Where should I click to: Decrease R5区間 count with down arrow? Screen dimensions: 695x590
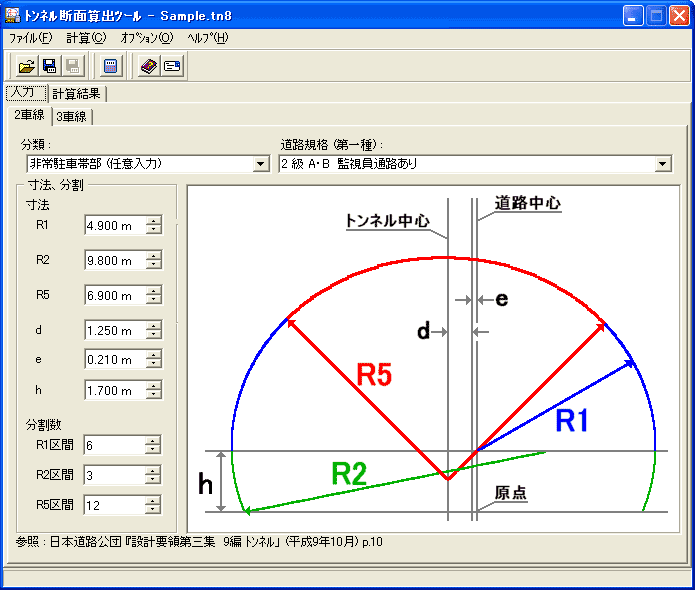153,509
